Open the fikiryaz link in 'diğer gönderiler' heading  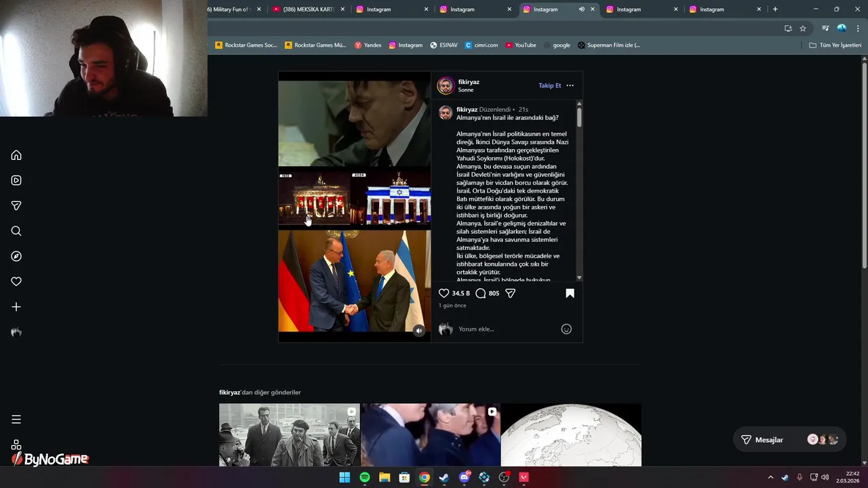[230, 392]
